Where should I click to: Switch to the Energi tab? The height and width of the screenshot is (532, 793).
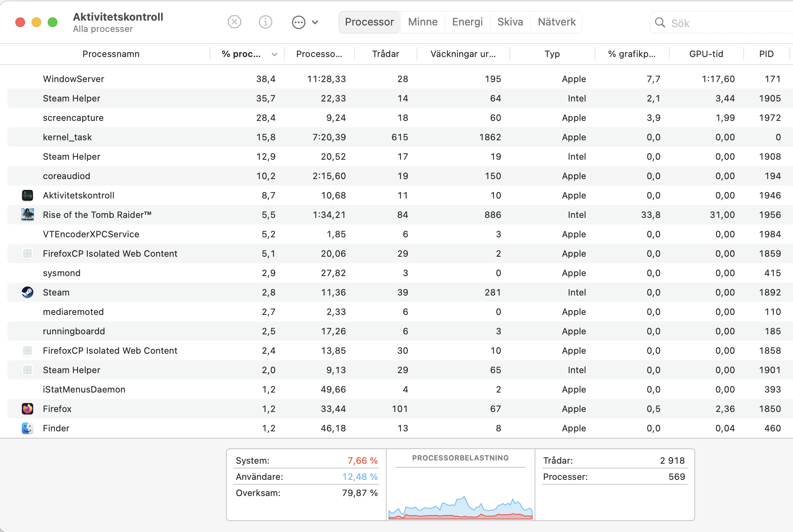tap(467, 22)
